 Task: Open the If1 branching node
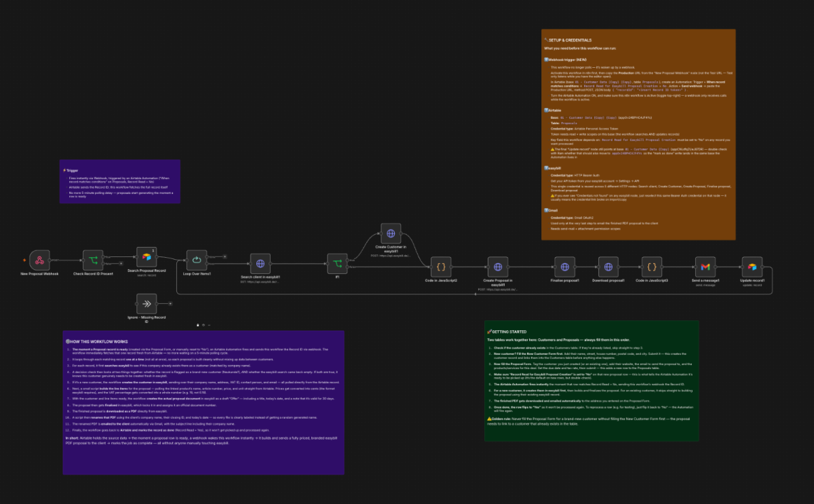tap(337, 264)
